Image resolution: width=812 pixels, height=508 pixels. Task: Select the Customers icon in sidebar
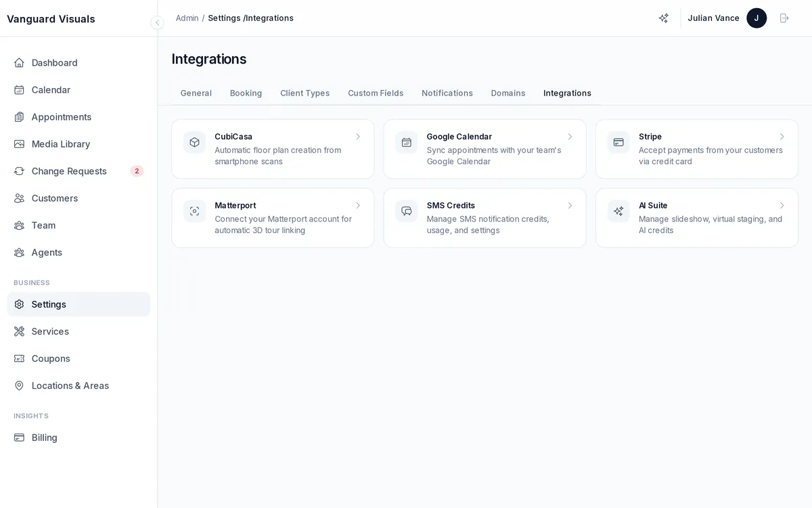[x=19, y=198]
